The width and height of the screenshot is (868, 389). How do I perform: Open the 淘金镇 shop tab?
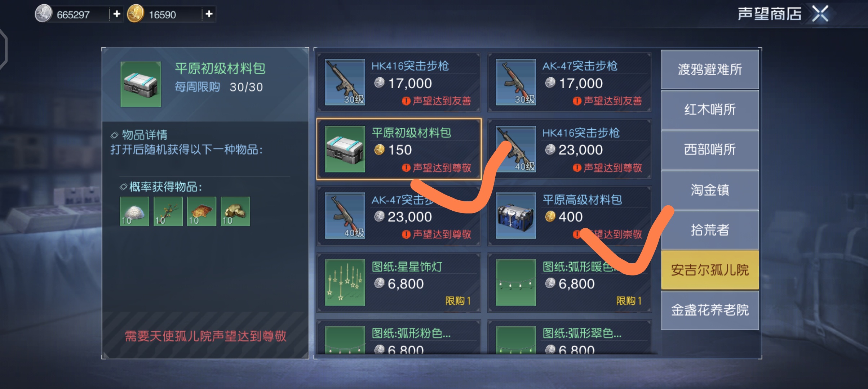click(710, 190)
